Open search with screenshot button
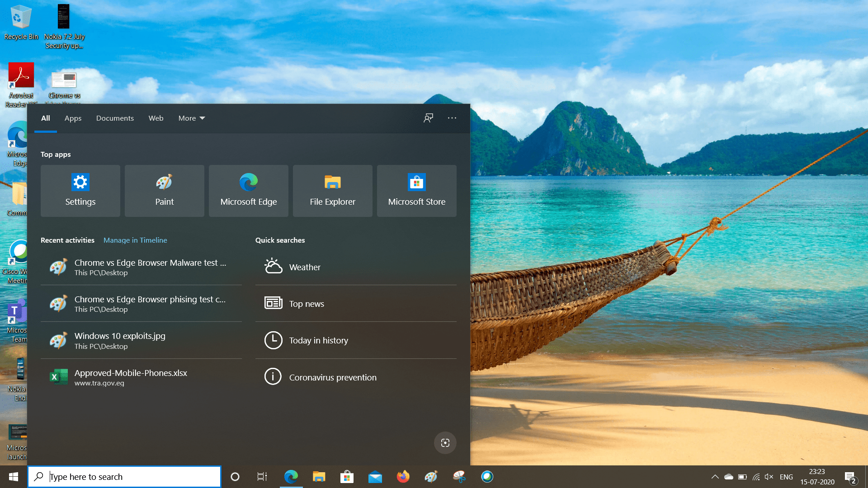 [x=445, y=443]
